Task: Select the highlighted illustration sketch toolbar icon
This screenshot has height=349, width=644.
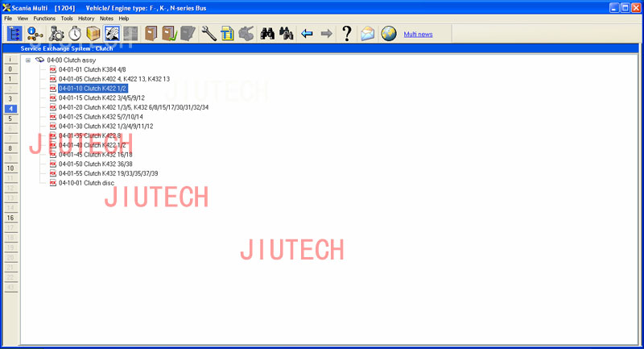Action: pyautogui.click(x=112, y=34)
